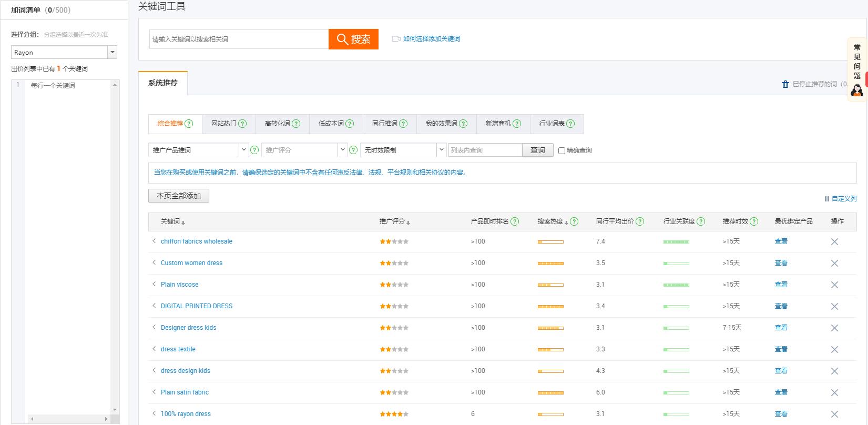This screenshot has width=868, height=425.
Task: Open the 自定义列 column customization icon
Action: tap(827, 199)
